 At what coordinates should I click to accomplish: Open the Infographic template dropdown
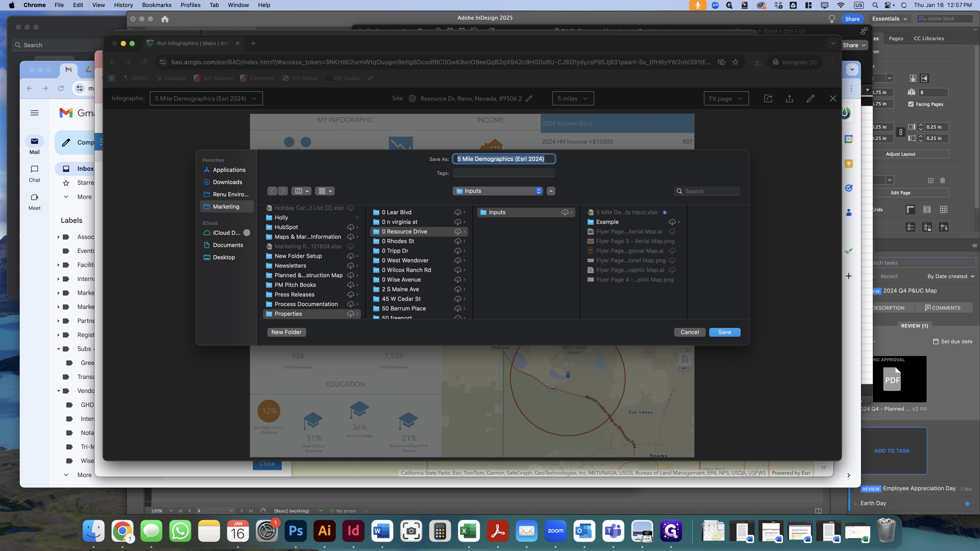point(206,98)
